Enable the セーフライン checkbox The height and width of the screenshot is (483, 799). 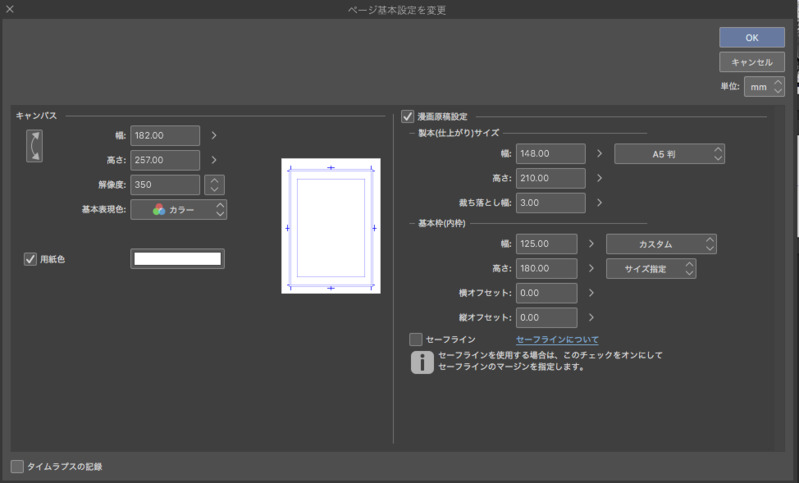[x=416, y=339]
